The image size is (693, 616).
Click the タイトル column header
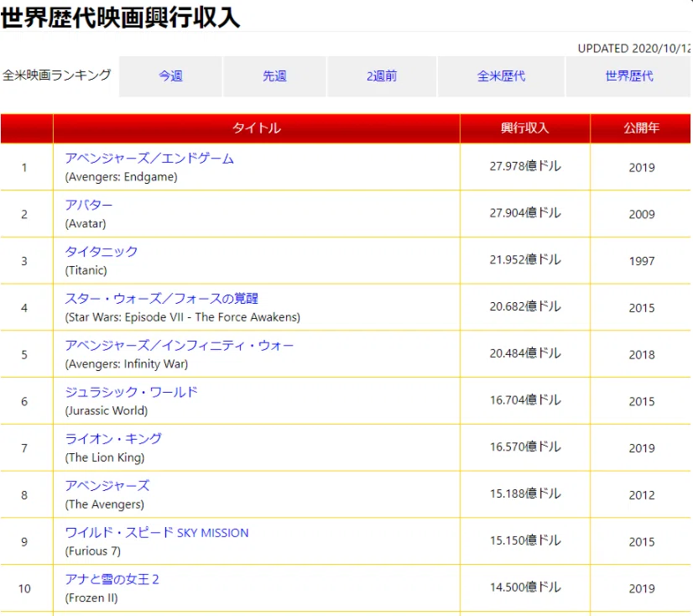[257, 128]
